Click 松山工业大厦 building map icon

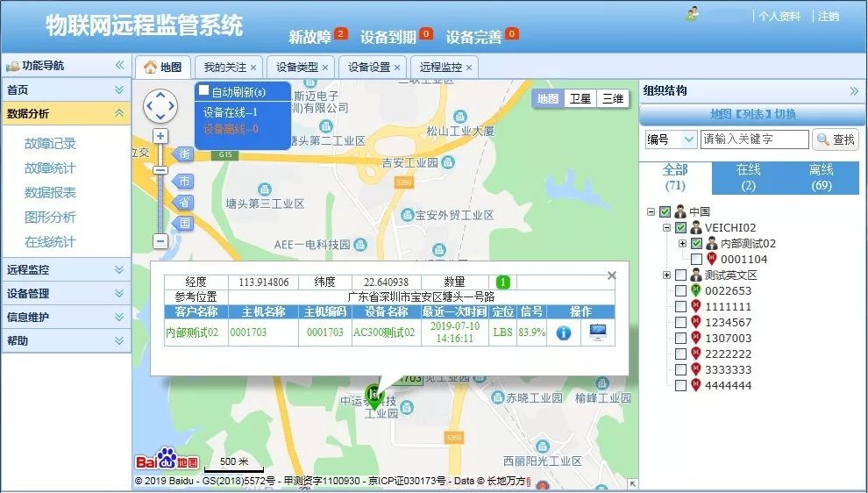459,117
